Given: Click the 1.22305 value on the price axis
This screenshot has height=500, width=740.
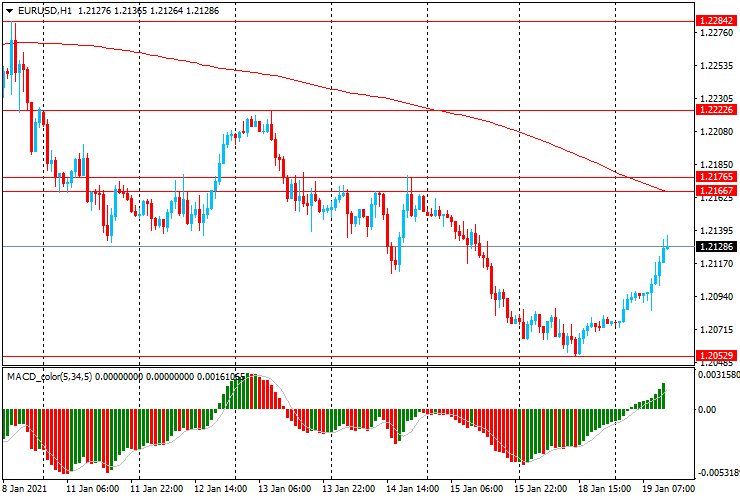Looking at the screenshot, I should (717, 99).
